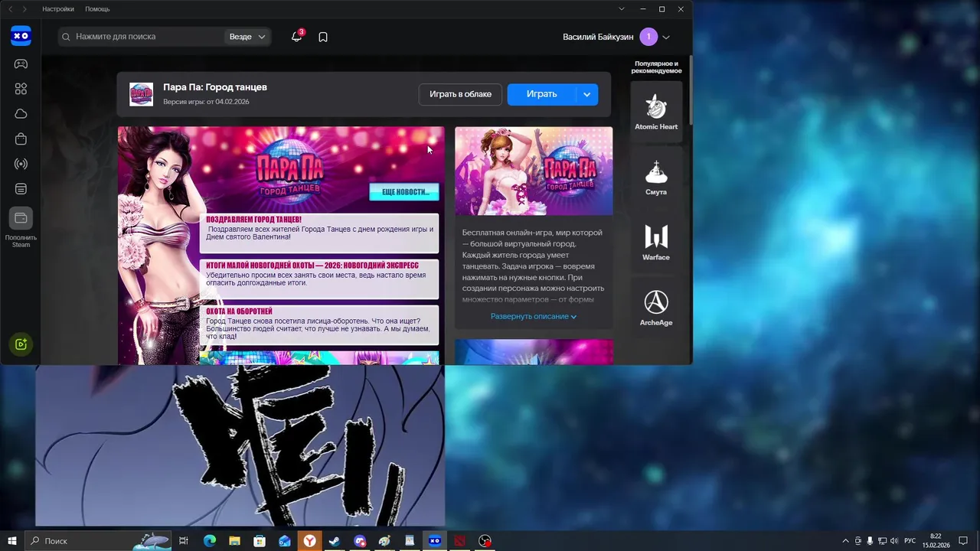The image size is (980, 551).
Task: Open news Поздравляем Город Танцев!
Action: tap(319, 233)
